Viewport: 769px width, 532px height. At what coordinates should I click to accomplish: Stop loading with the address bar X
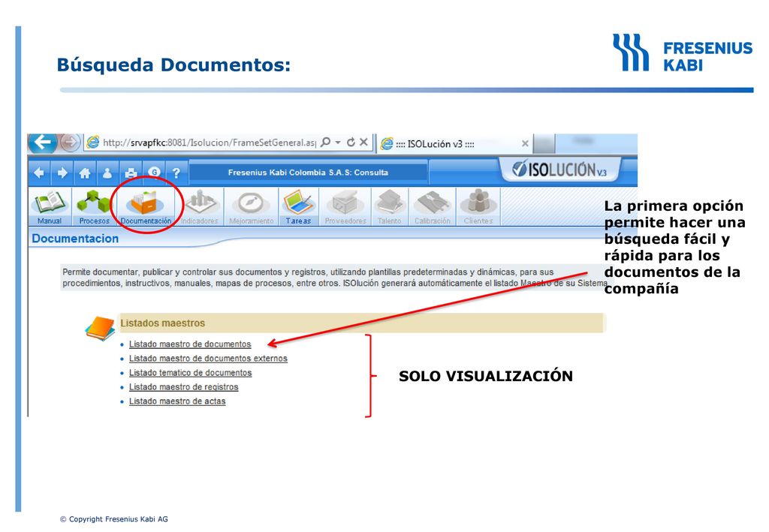coord(363,142)
